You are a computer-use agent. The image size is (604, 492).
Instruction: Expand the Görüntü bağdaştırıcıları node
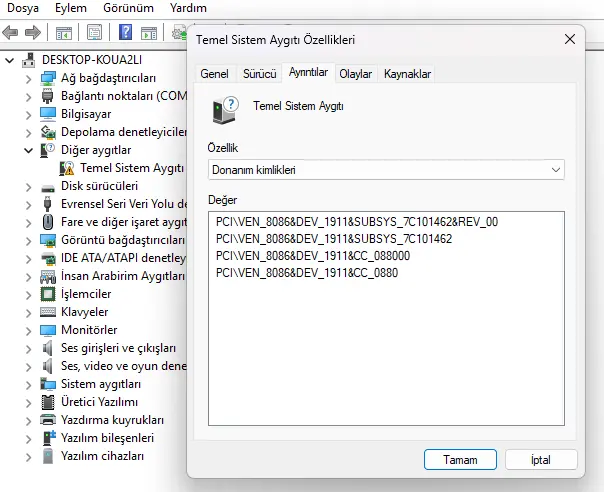tap(28, 241)
